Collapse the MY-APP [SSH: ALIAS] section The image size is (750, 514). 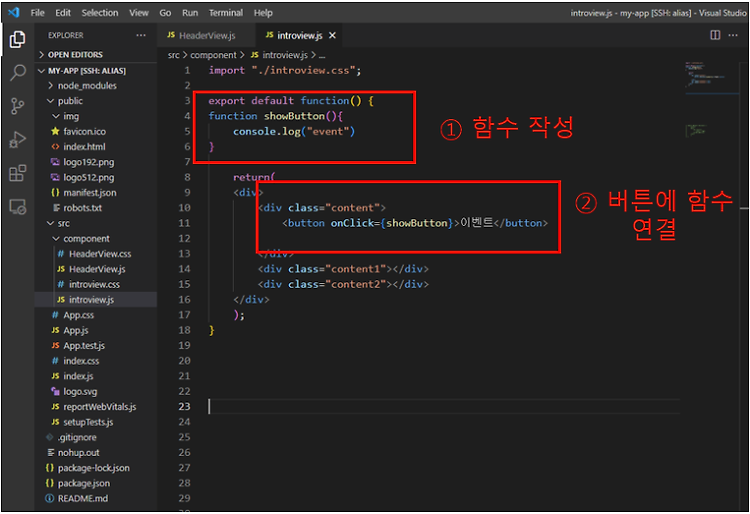[x=96, y=71]
